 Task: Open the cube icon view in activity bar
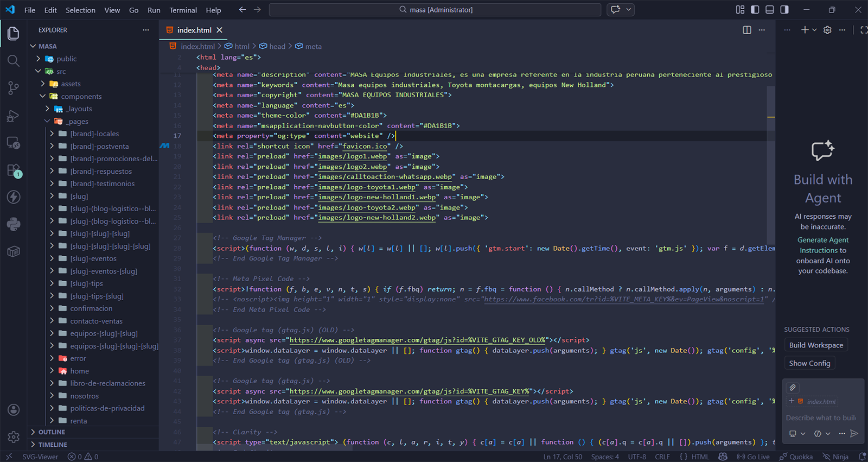pyautogui.click(x=14, y=251)
